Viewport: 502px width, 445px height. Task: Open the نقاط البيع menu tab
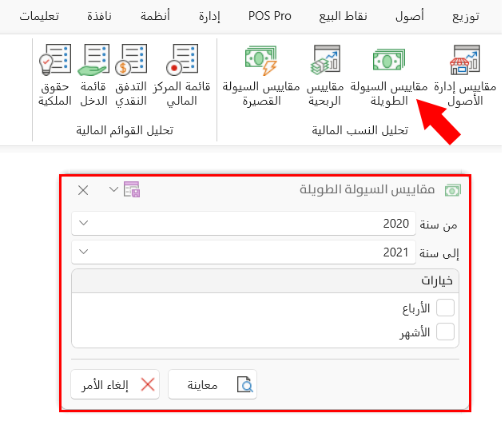pyautogui.click(x=343, y=16)
